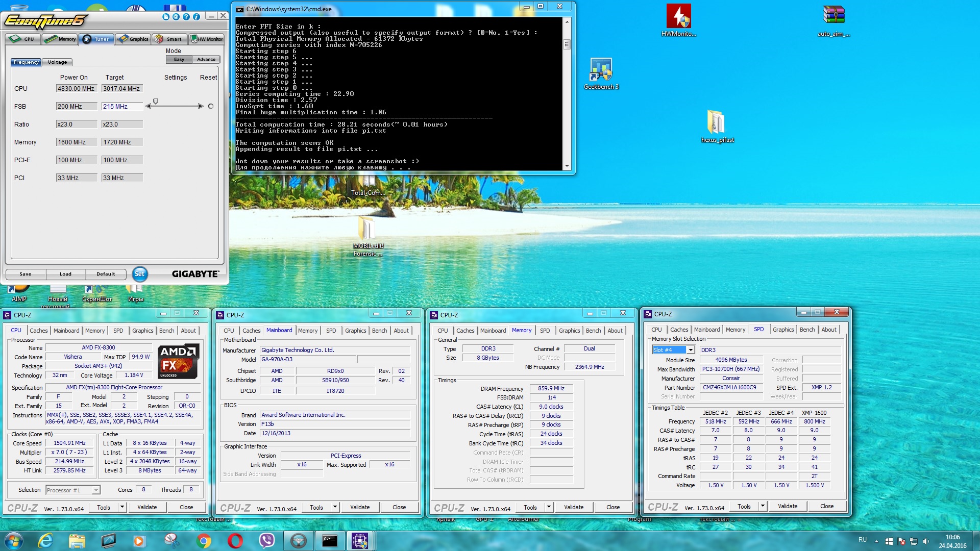Click the Set button in EasyTune6
980x551 pixels.
pos(139,274)
